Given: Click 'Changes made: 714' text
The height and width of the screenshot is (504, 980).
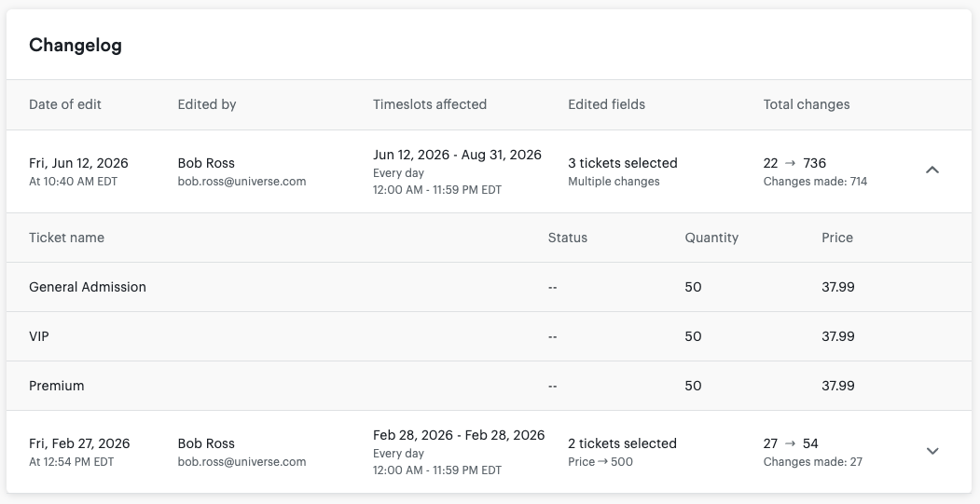Looking at the screenshot, I should pos(815,182).
